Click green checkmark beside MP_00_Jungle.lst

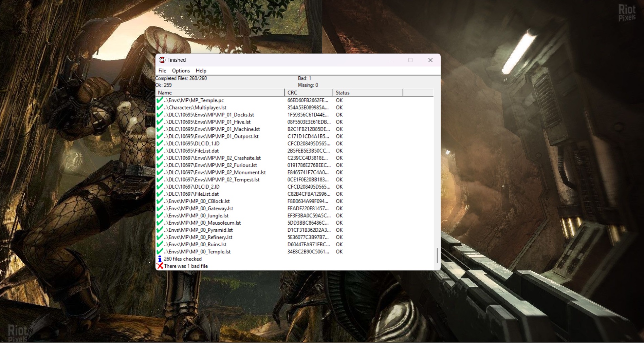(160, 215)
